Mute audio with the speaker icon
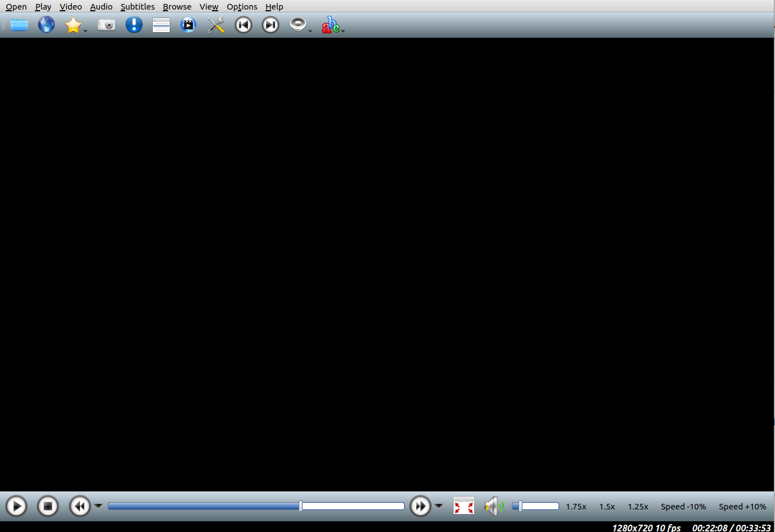 [494, 506]
